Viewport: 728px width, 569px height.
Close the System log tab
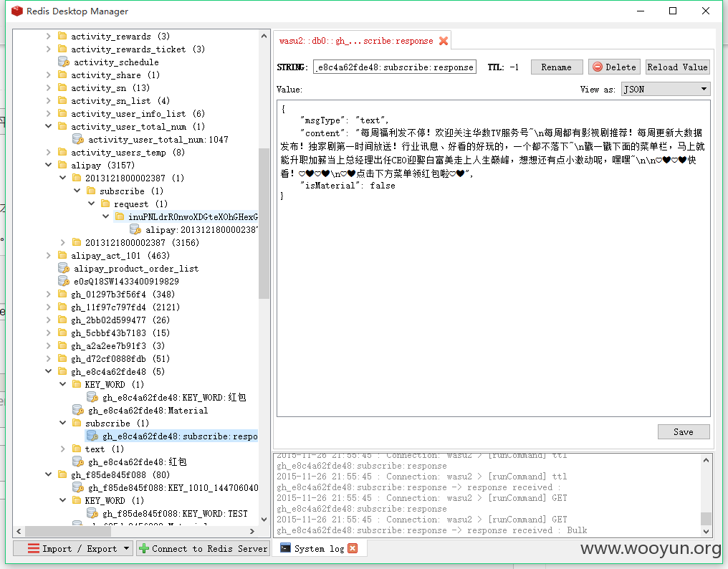(353, 548)
